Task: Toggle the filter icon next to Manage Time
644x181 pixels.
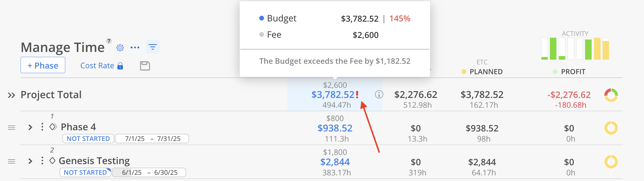Action: click(x=153, y=47)
